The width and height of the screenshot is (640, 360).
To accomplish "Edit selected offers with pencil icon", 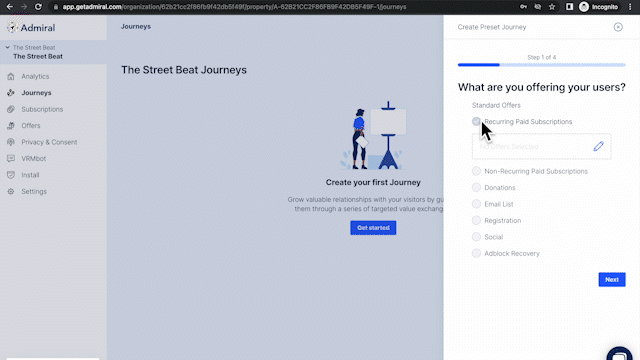I will 598,146.
